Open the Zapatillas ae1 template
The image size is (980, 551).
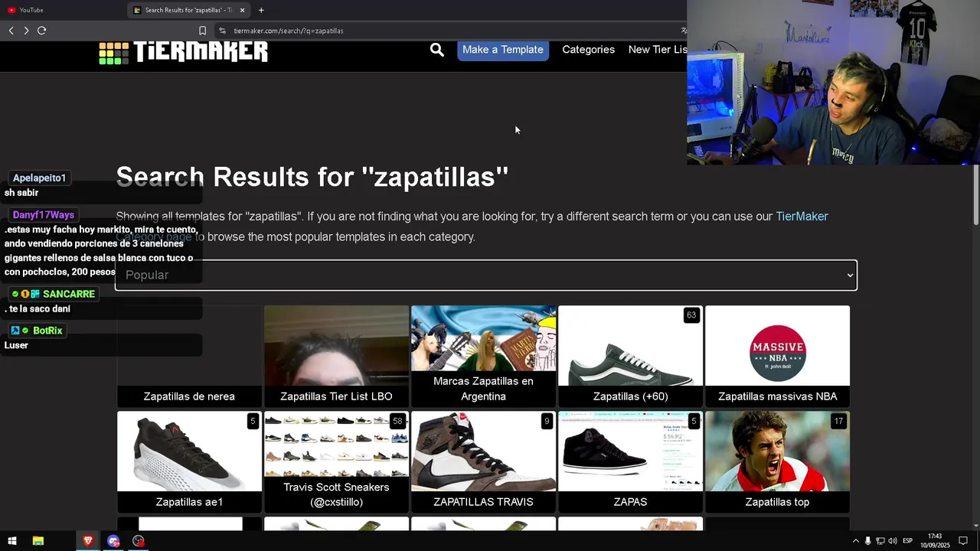point(189,462)
